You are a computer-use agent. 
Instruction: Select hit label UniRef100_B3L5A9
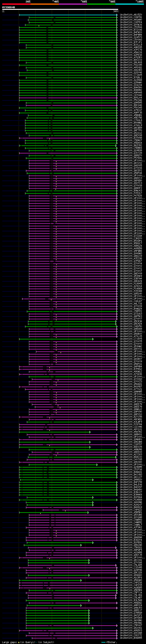click(131, 600)
